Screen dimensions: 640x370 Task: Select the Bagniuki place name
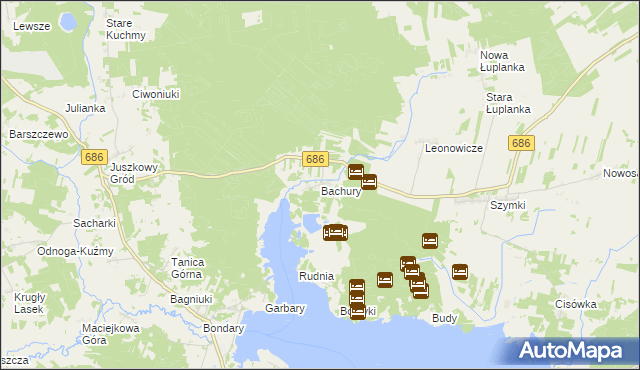(x=191, y=299)
